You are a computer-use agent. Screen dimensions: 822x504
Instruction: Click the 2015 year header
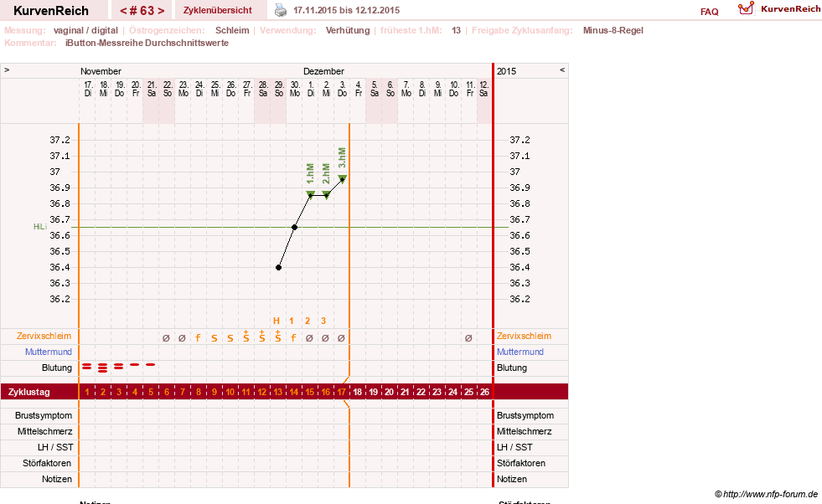pos(506,71)
